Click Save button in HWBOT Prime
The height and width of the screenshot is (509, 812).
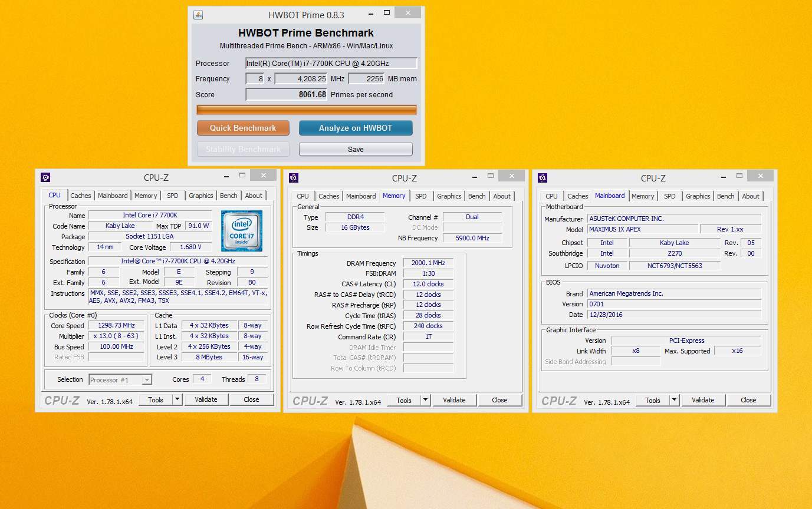click(356, 149)
